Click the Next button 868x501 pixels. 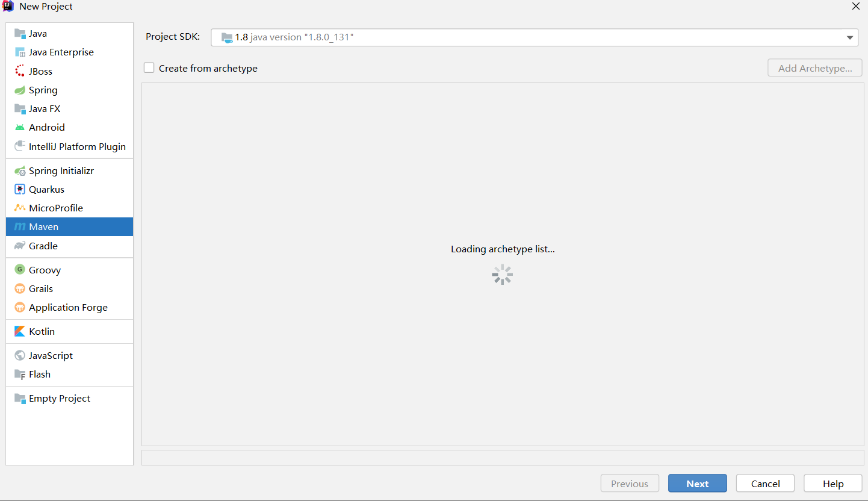point(697,484)
